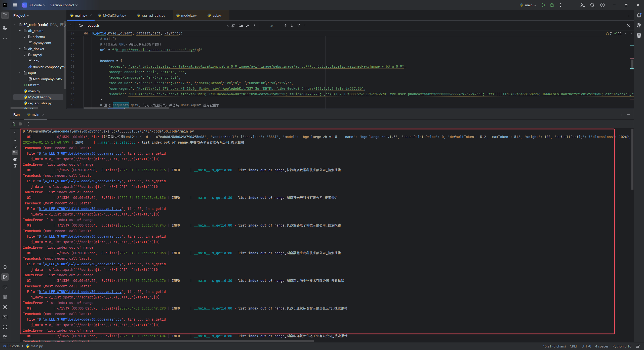The width and height of the screenshot is (644, 350).
Task: Expand the mysql folder in project tree
Action: click(x=25, y=55)
